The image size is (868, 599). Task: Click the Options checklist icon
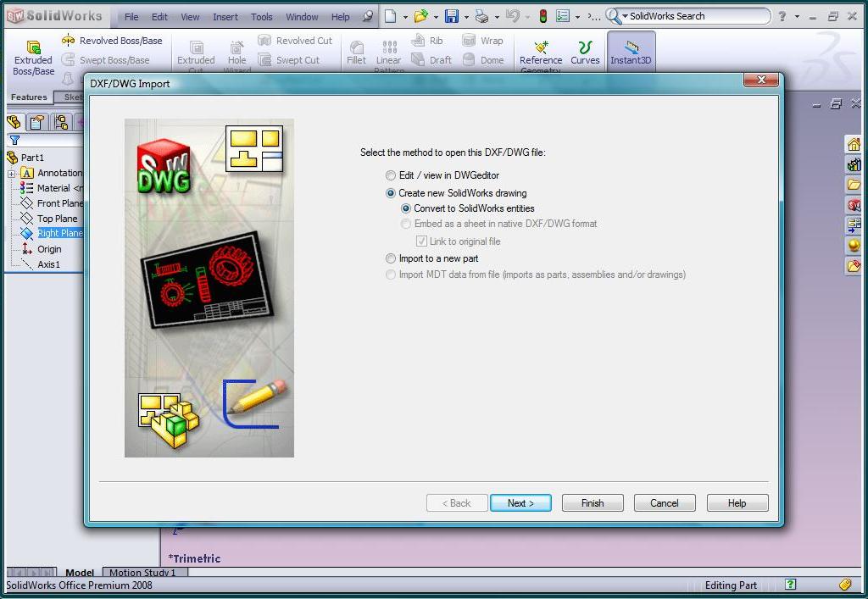563,17
